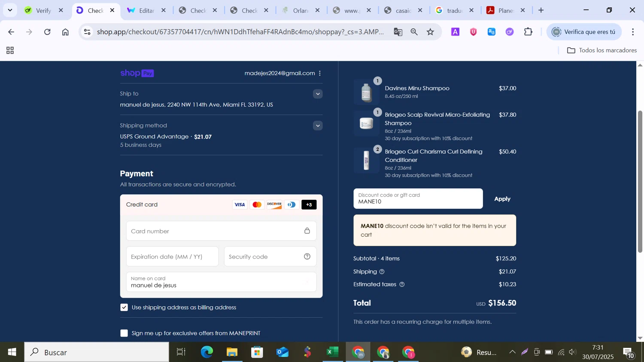Expand the Ship to address section

pos(318,94)
